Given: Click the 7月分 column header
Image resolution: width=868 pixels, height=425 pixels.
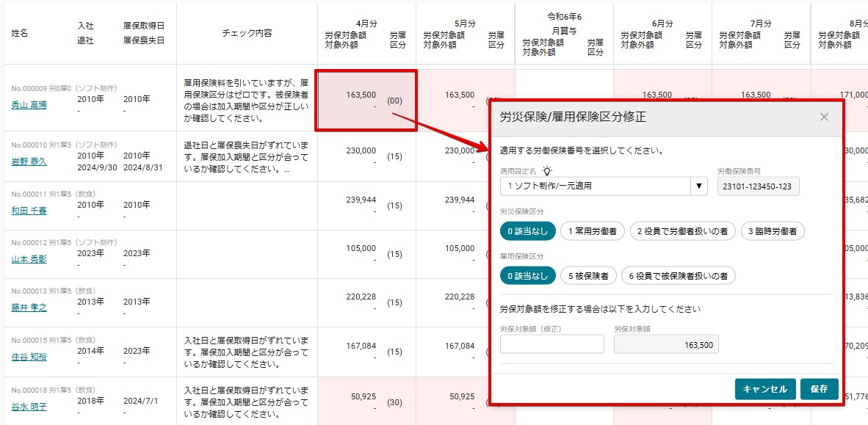Looking at the screenshot, I should tap(762, 23).
